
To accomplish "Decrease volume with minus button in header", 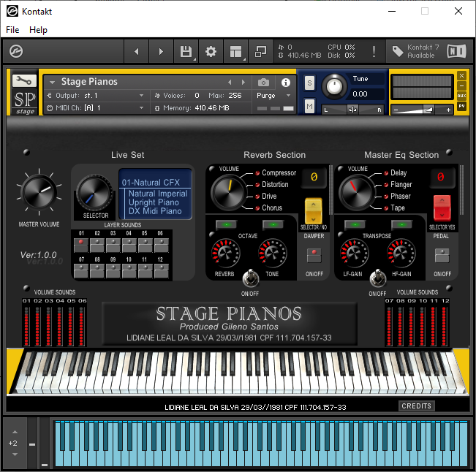I will coord(396,110).
